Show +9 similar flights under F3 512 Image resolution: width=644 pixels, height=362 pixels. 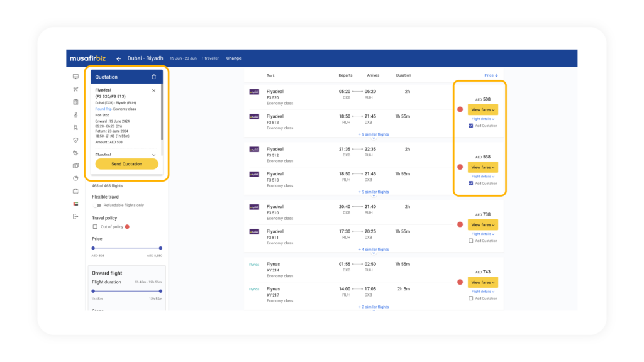(374, 192)
